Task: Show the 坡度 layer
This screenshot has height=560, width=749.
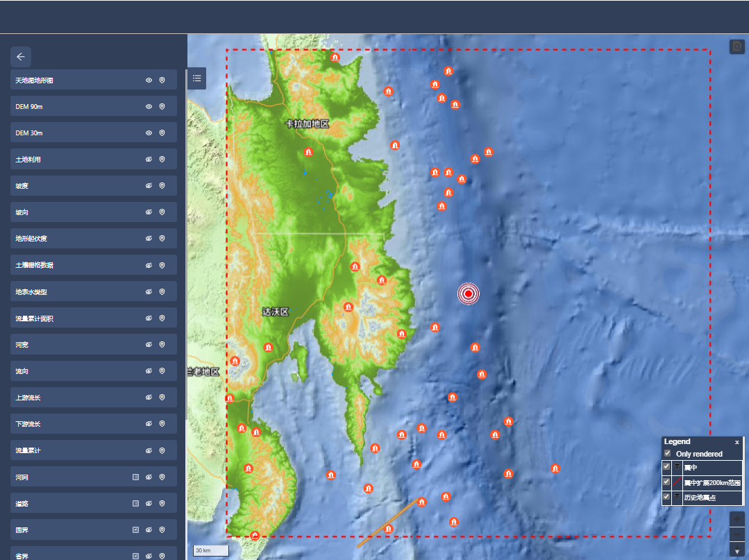Action: (149, 186)
